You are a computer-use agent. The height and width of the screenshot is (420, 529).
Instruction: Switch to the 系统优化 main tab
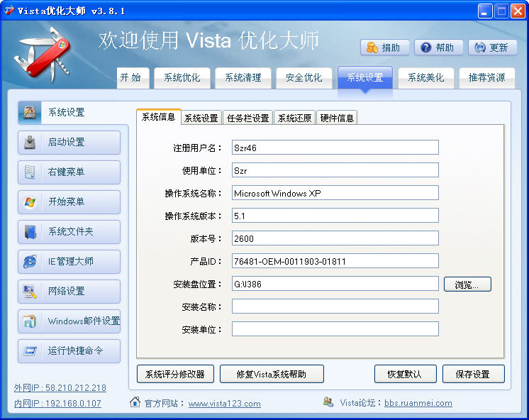[182, 78]
